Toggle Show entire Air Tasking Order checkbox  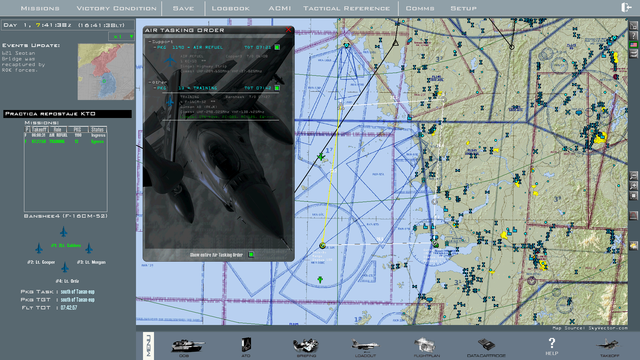251,255
